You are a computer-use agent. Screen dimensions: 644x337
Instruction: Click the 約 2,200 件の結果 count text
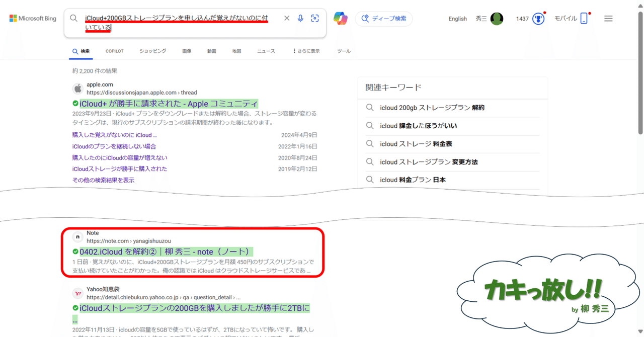pos(95,71)
